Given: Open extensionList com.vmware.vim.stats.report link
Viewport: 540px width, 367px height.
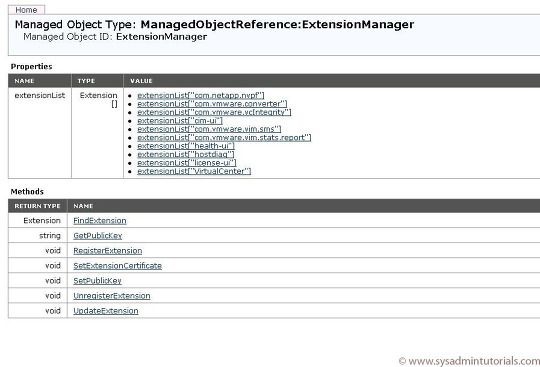Looking at the screenshot, I should tap(224, 137).
